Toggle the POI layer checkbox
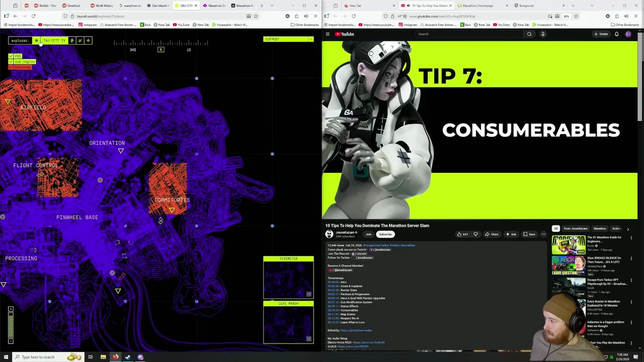 [x=11, y=56]
